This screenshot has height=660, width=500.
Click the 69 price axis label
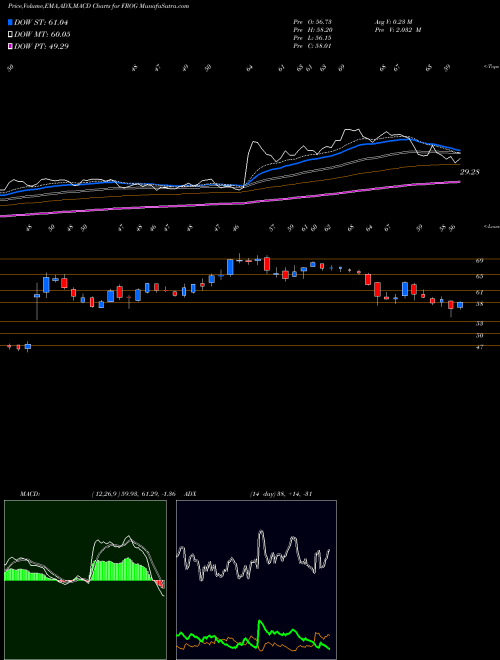pos(479,261)
